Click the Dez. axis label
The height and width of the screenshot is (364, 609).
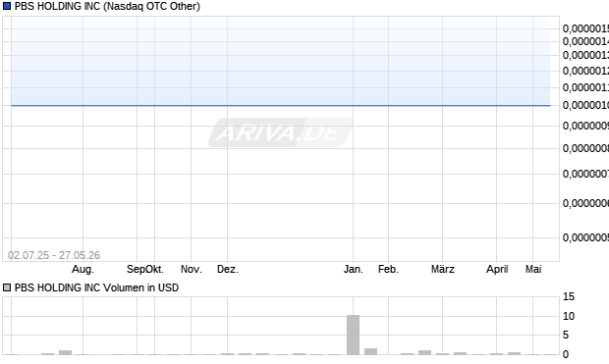click(x=228, y=269)
